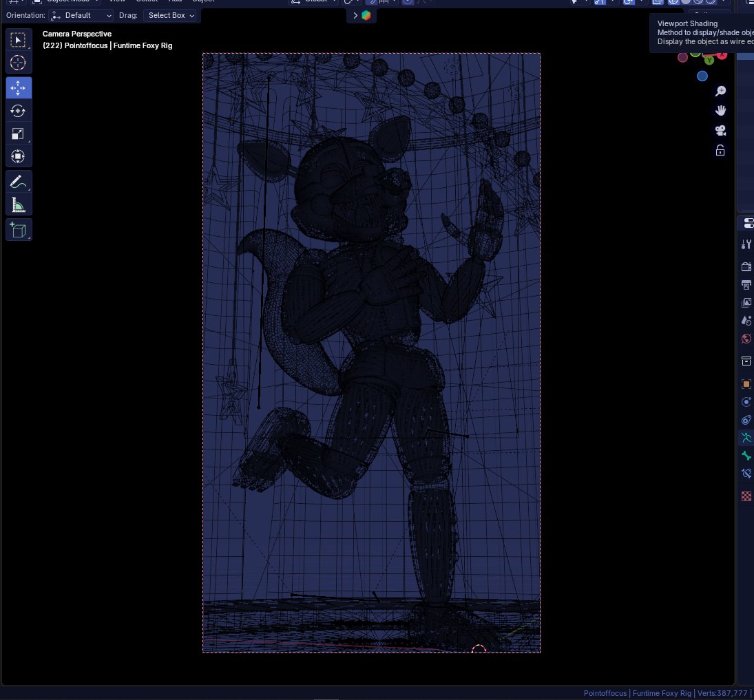Image resolution: width=754 pixels, height=700 pixels.
Task: Open the Object Constraints properties tab
Action: point(746,420)
